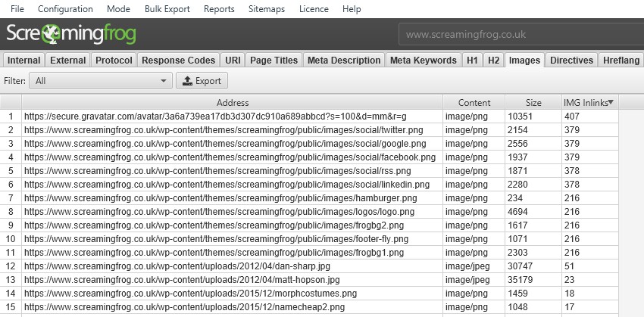Switch to the Response Codes tab
This screenshot has height=317, width=644.
click(x=178, y=61)
